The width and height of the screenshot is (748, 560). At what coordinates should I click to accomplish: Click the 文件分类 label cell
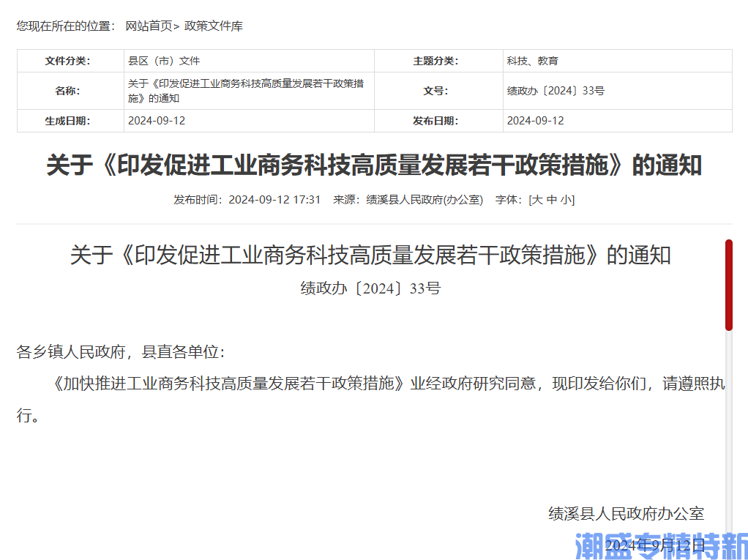click(x=70, y=61)
